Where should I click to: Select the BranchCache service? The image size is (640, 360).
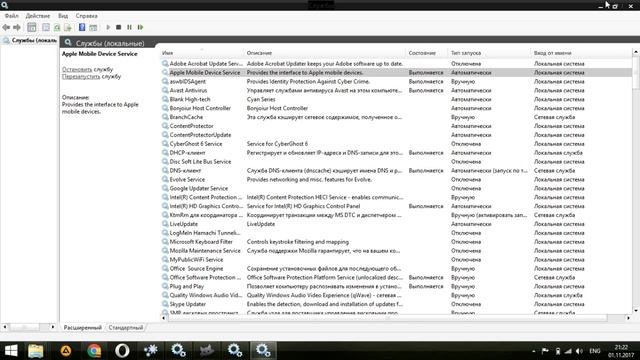pyautogui.click(x=186, y=117)
